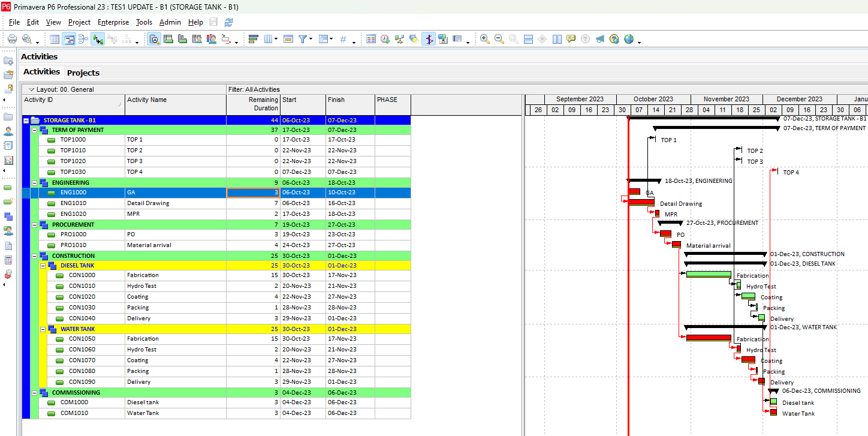Switch to the Projects tab
868x436 pixels.
83,73
